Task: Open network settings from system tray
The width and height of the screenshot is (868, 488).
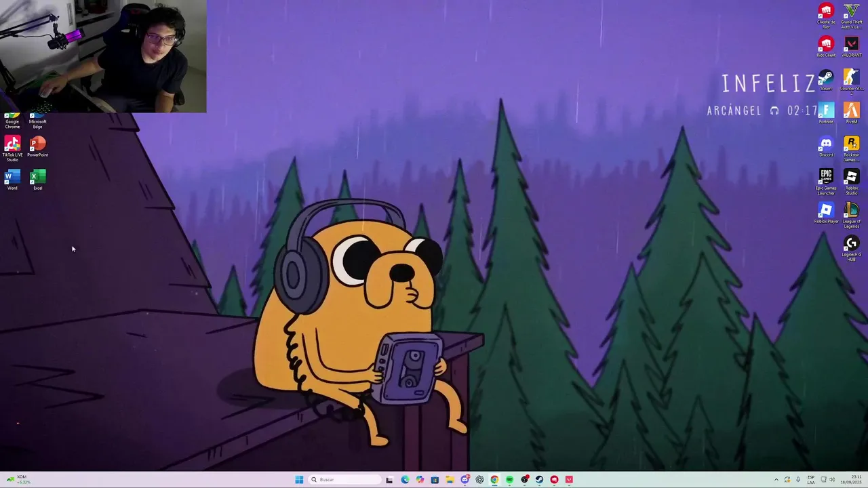Action: 823,479
